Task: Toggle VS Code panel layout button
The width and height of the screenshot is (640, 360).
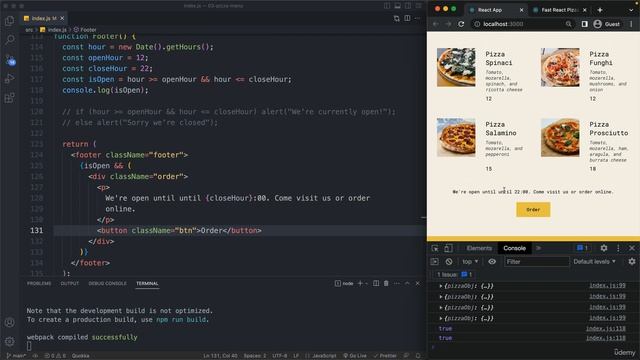Action: pyautogui.click(x=397, y=6)
